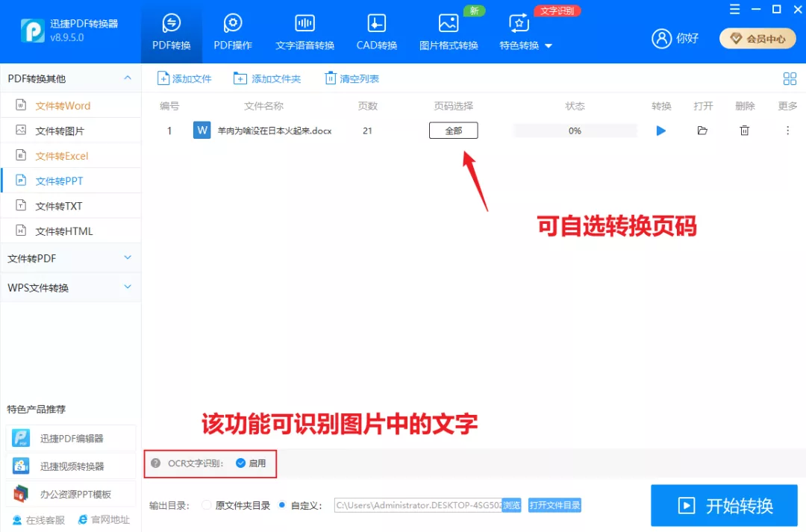Select 原文件夹目录 radio button
Image resolution: width=806 pixels, height=532 pixels.
point(206,505)
